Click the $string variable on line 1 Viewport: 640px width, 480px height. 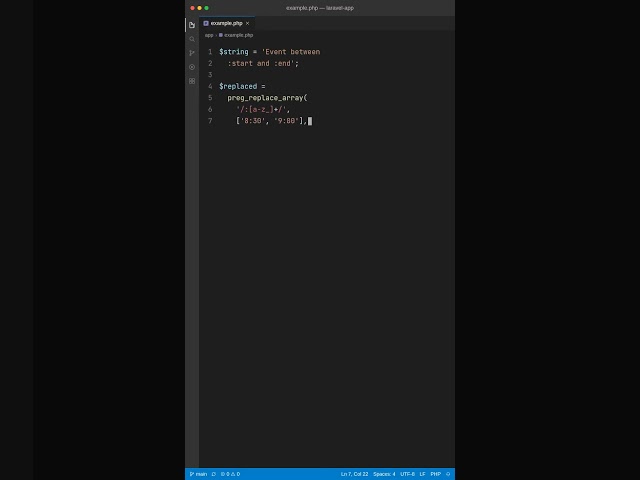(x=233, y=52)
